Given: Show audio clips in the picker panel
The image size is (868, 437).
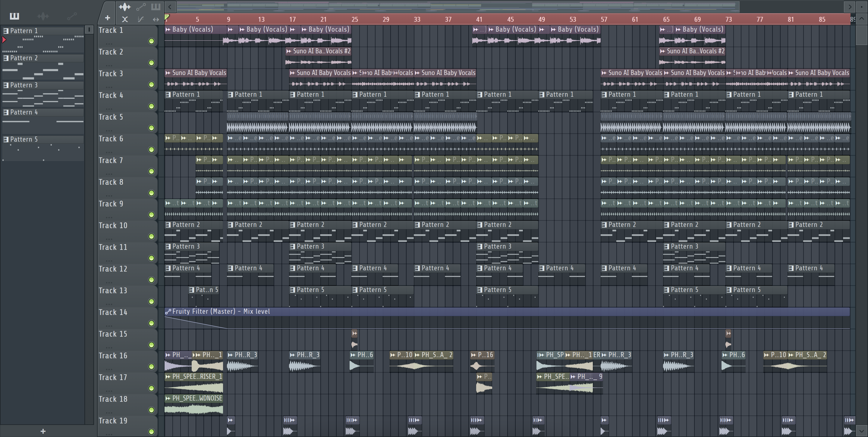Looking at the screenshot, I should click(x=43, y=16).
